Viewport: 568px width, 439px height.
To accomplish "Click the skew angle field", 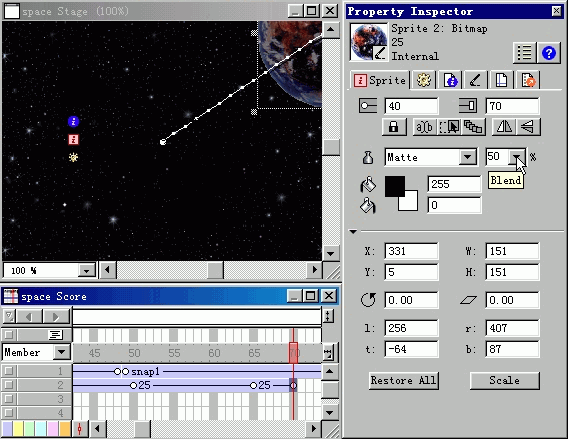I will pos(512,300).
